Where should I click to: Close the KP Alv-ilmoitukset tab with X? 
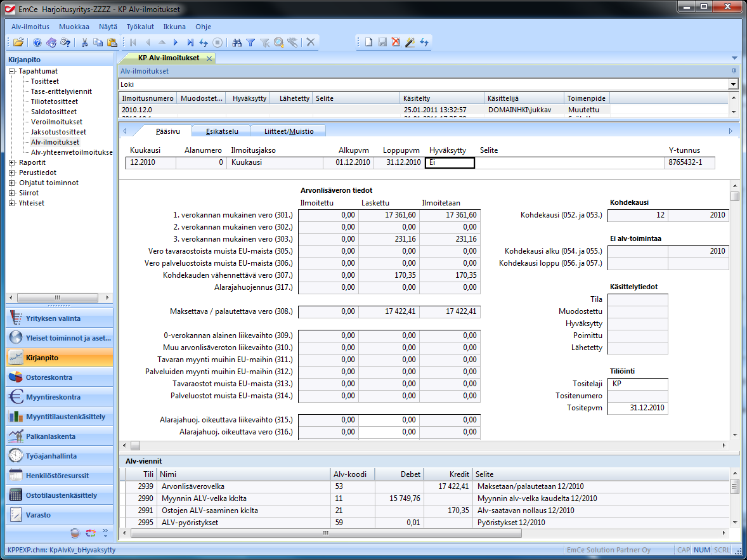[x=209, y=58]
